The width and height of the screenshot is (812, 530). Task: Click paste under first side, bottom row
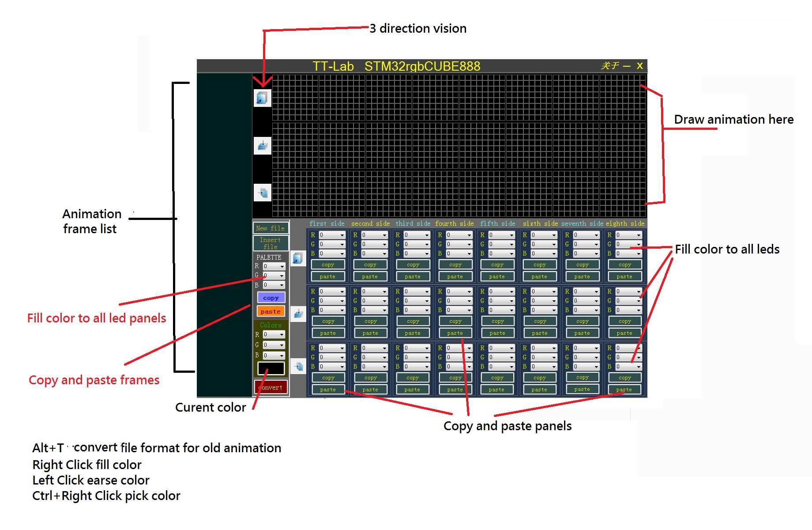[328, 390]
